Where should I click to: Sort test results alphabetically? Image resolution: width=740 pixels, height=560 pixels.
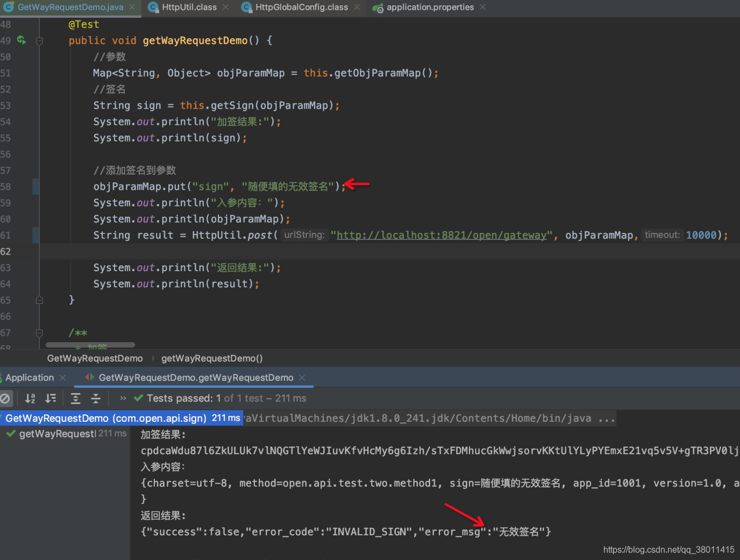click(x=30, y=399)
